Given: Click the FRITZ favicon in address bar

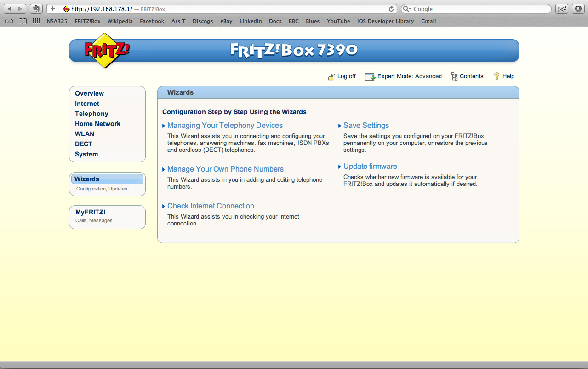Looking at the screenshot, I should (x=66, y=9).
